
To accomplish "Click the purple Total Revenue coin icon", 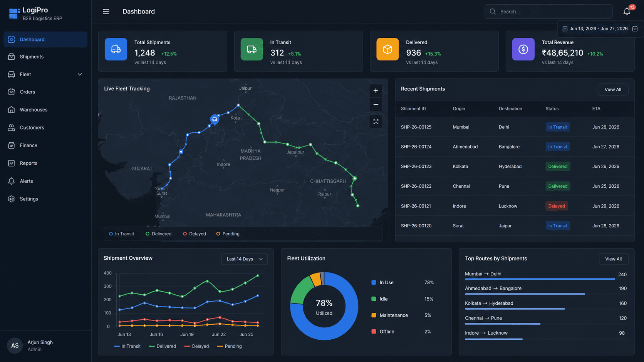I will tap(523, 49).
